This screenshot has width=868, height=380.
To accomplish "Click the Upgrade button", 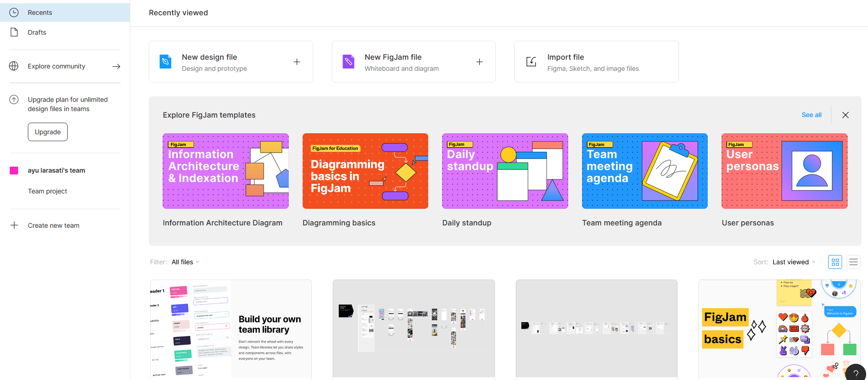I will point(48,132).
